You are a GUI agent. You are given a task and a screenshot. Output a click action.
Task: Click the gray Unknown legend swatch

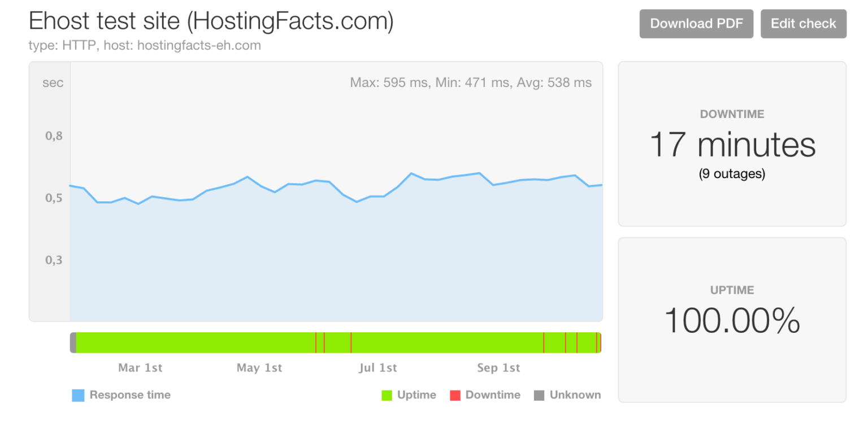pyautogui.click(x=539, y=396)
